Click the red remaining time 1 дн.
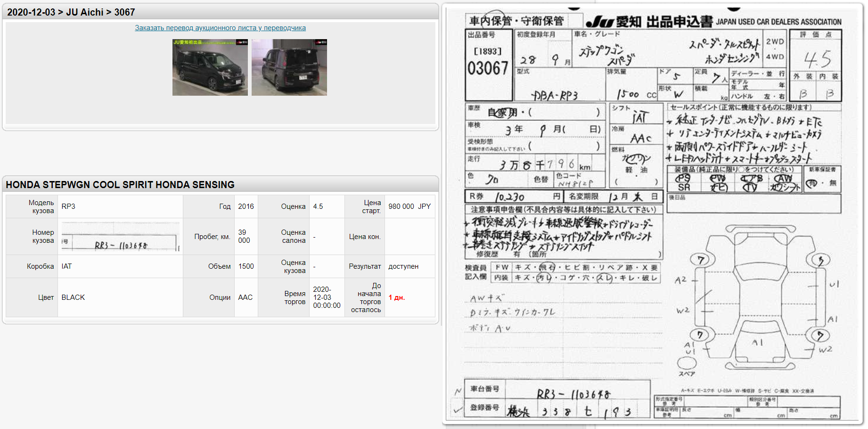 [x=397, y=297]
